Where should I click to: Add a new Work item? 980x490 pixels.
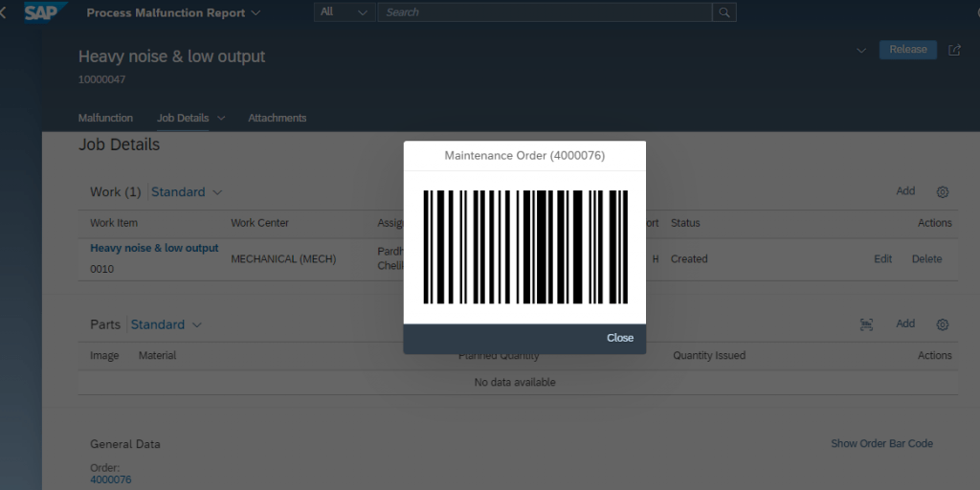click(x=905, y=191)
